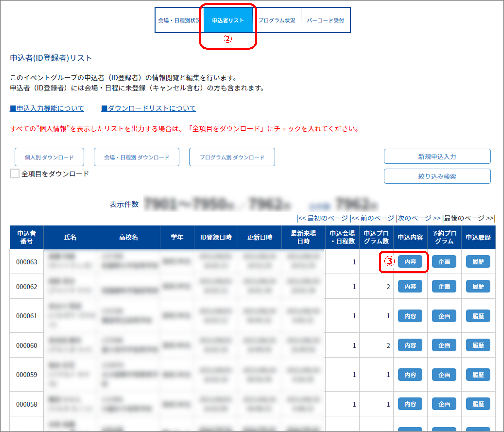This screenshot has height=432, width=504.
Task: Click the 更新日時 column header
Action: click(260, 237)
